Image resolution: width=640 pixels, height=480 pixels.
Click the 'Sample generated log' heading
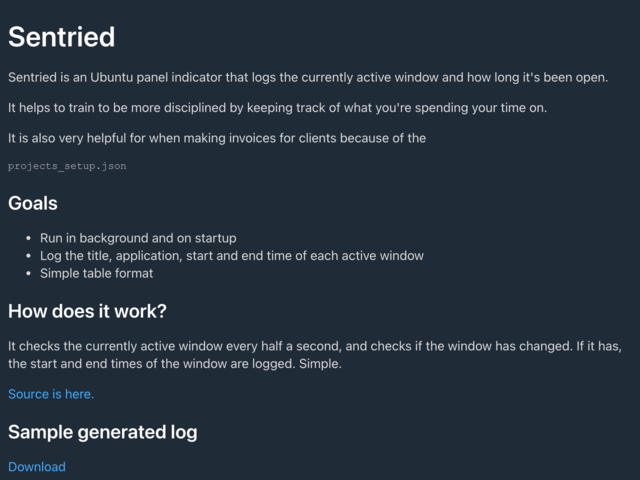(103, 432)
